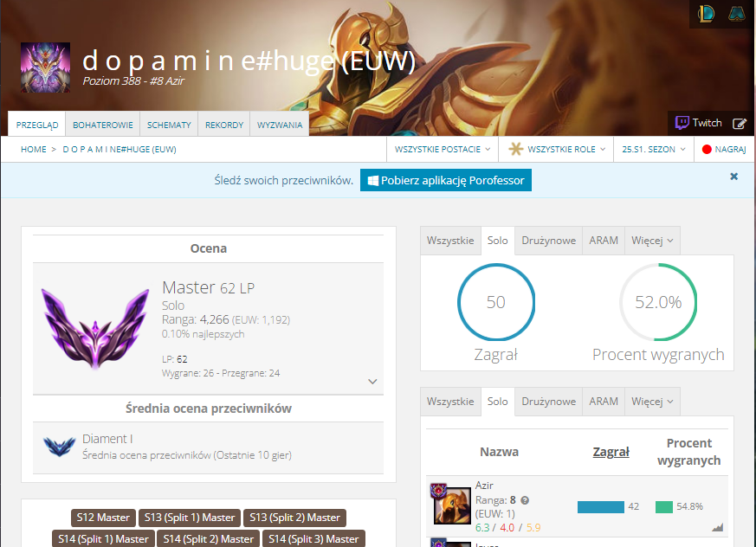Open the Wszystkie Postacie dropdown
Viewport: 756px width, 547px height.
[x=443, y=150]
